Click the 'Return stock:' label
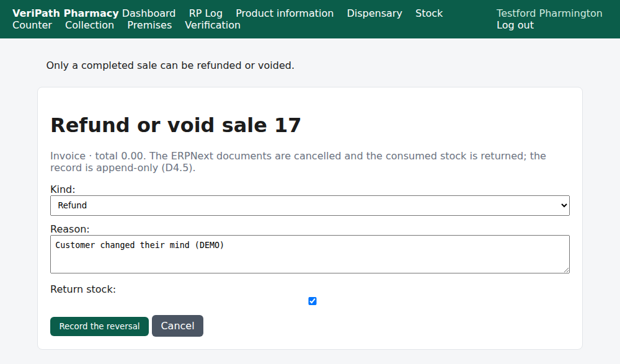Image resolution: width=620 pixels, height=364 pixels. (x=83, y=289)
